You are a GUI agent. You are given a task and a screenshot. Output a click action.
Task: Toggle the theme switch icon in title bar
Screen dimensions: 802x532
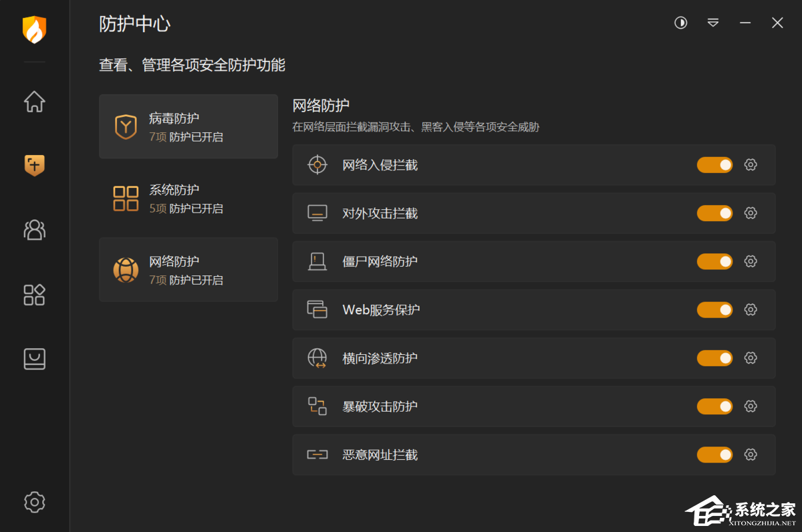680,23
